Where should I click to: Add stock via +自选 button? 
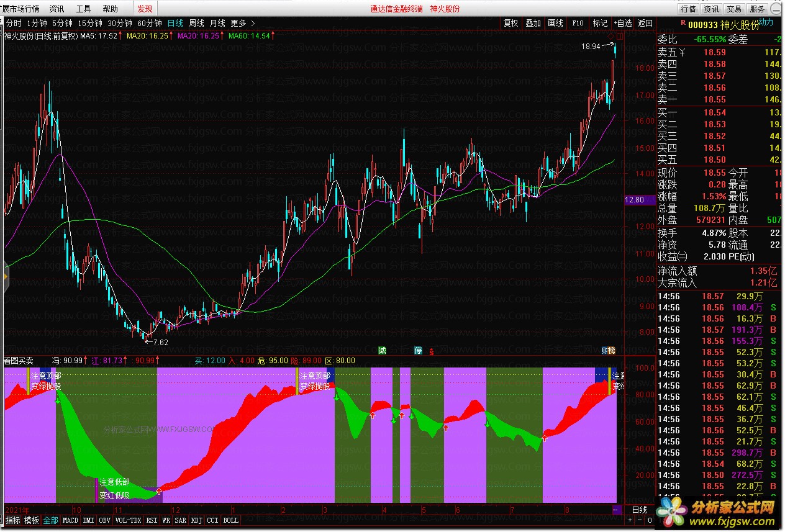coord(623,23)
